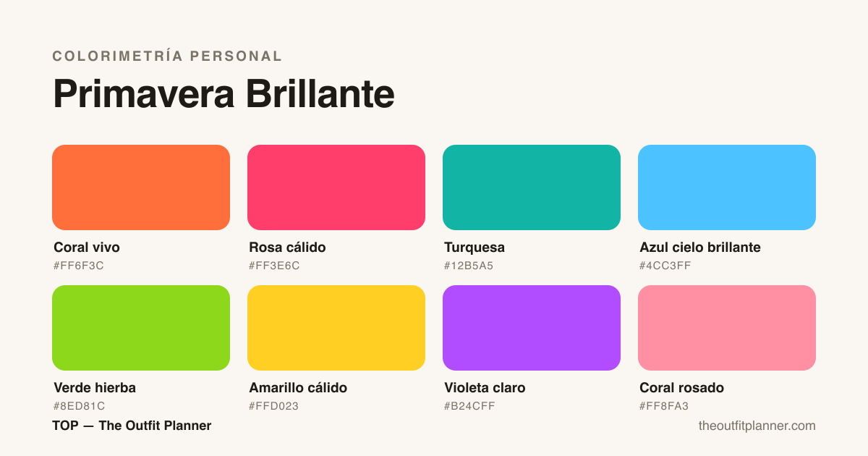Select the Amarillo cálido yellow swatch

(336, 328)
